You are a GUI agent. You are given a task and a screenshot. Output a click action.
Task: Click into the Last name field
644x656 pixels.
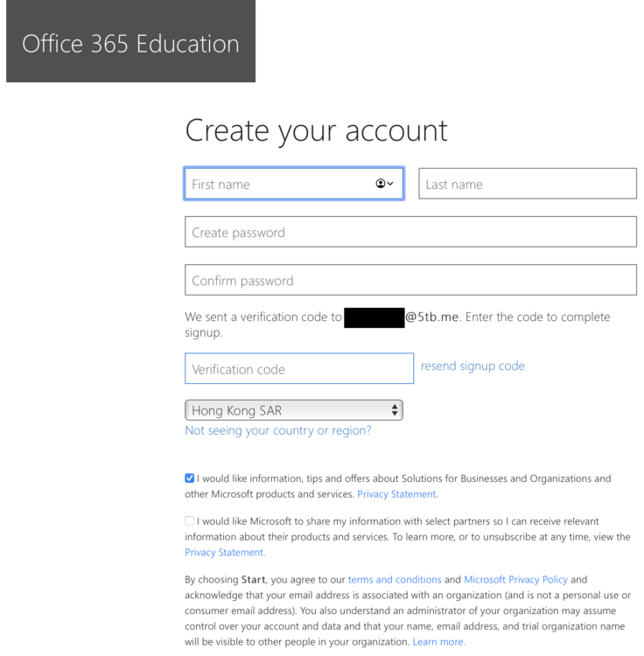pos(527,184)
